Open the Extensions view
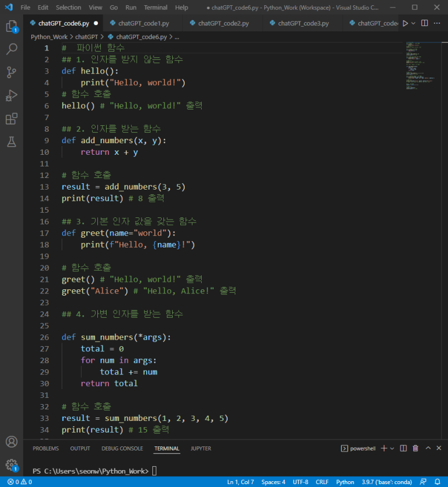 (12, 119)
